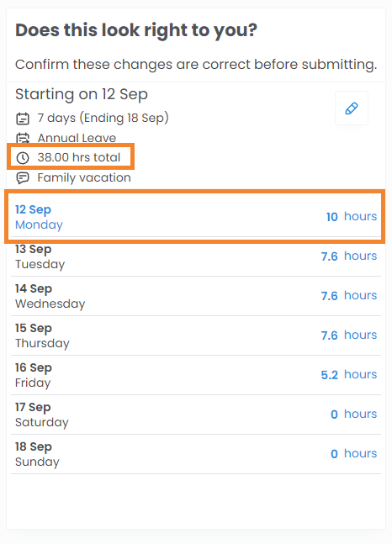392x544 pixels.
Task: Edit Saturday's 0 hours value
Action: (334, 415)
